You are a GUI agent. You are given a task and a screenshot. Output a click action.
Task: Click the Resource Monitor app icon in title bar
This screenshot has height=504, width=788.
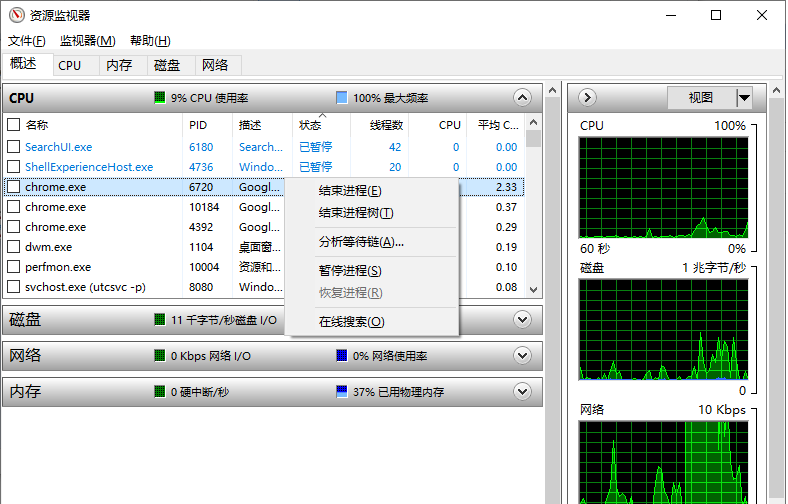coord(17,15)
